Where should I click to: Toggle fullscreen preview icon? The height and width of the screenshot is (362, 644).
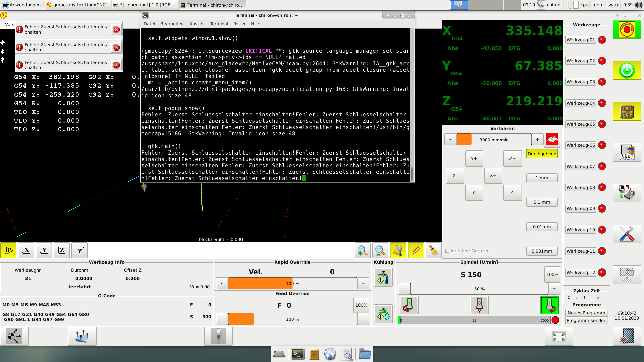coord(559,336)
